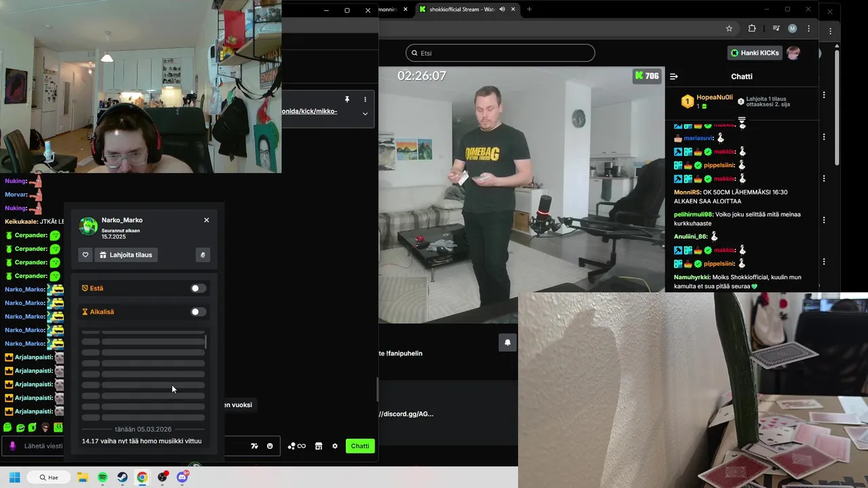The width and height of the screenshot is (868, 488).
Task: Click the purple microphone icon in message box
Action: point(12,446)
